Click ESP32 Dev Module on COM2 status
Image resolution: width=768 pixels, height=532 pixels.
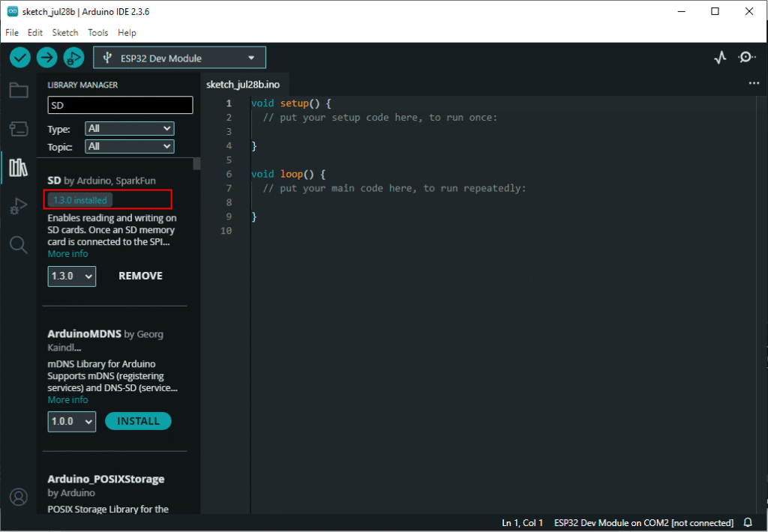643,523
